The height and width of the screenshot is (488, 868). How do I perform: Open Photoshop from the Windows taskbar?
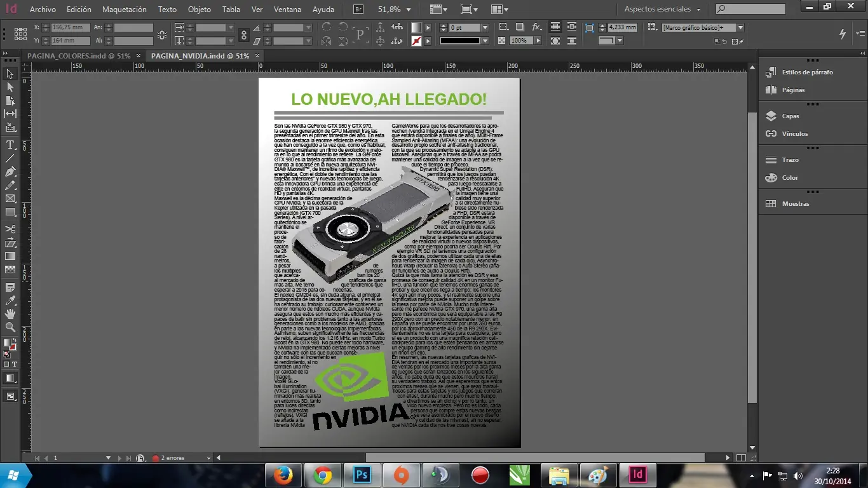click(362, 475)
